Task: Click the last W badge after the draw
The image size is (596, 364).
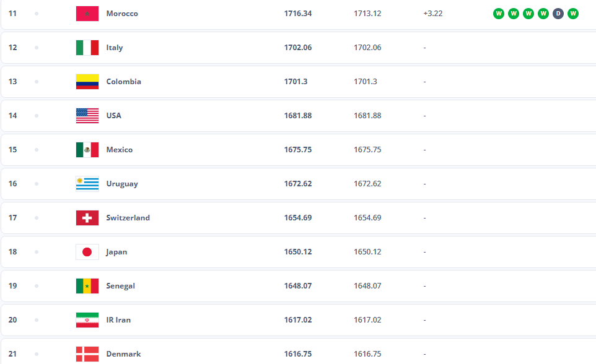Action: pyautogui.click(x=573, y=14)
